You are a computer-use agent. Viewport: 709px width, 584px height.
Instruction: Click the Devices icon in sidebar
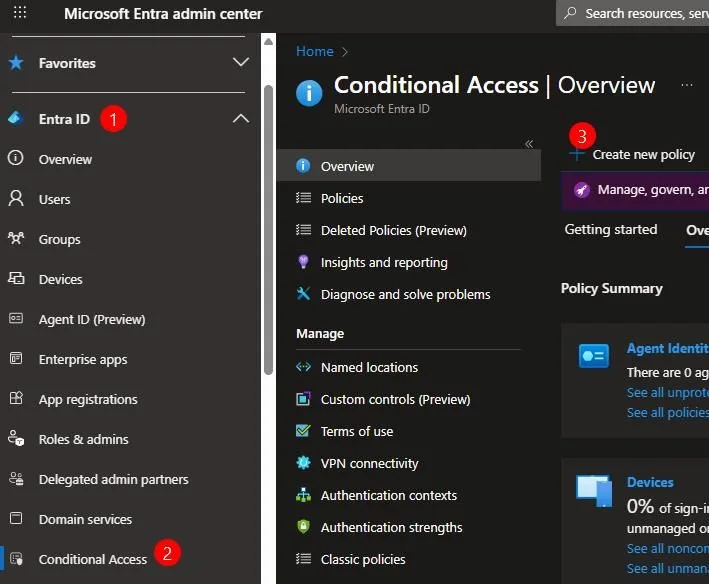click(16, 278)
